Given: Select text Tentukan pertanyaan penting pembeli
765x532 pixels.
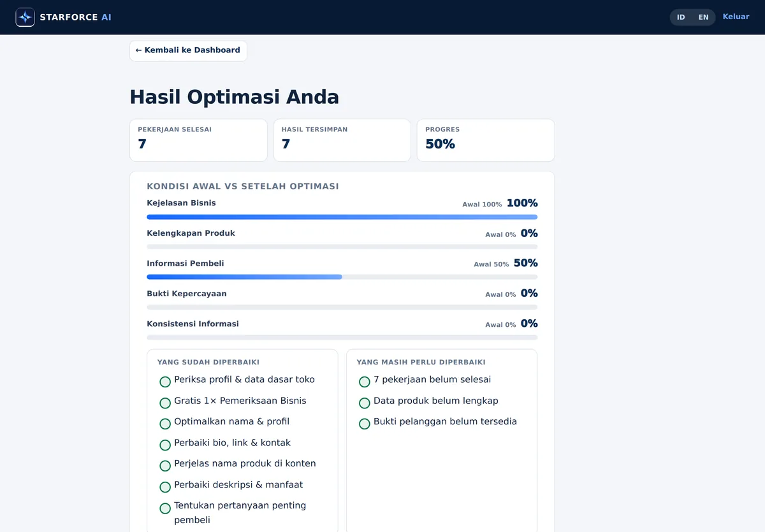Looking at the screenshot, I should tap(240, 513).
